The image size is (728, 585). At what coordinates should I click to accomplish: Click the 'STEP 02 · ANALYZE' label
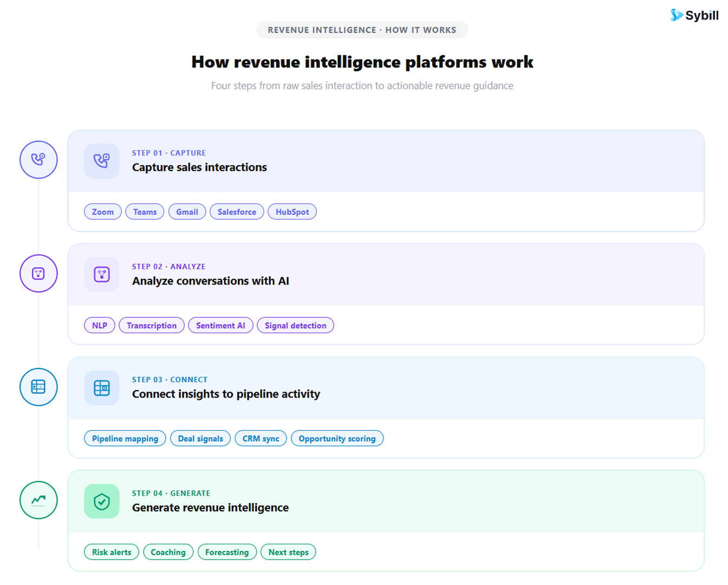tap(169, 266)
